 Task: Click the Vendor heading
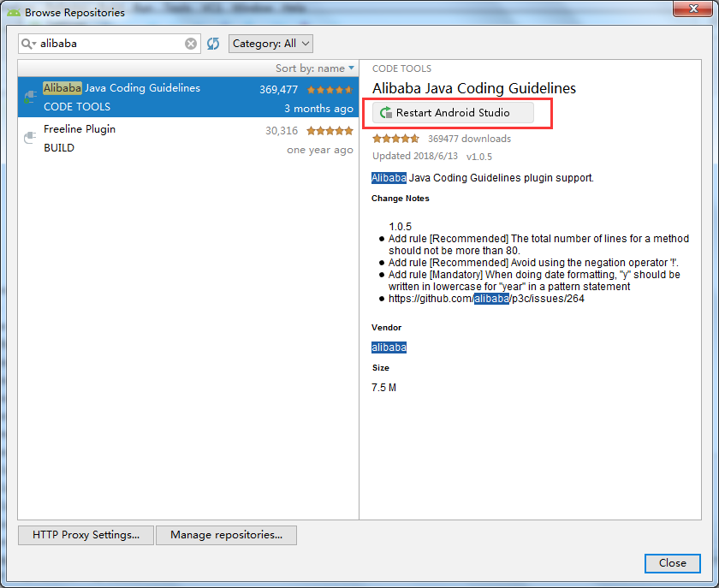coord(387,328)
